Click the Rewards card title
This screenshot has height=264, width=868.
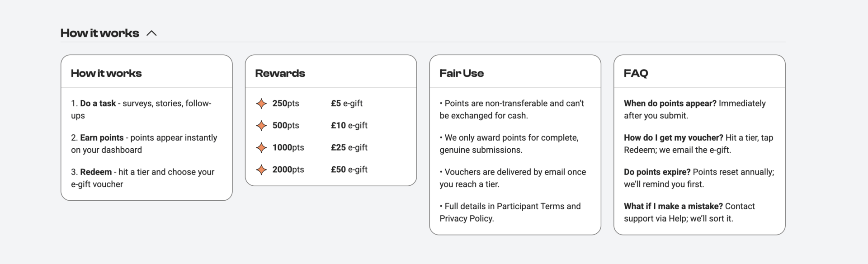click(280, 73)
